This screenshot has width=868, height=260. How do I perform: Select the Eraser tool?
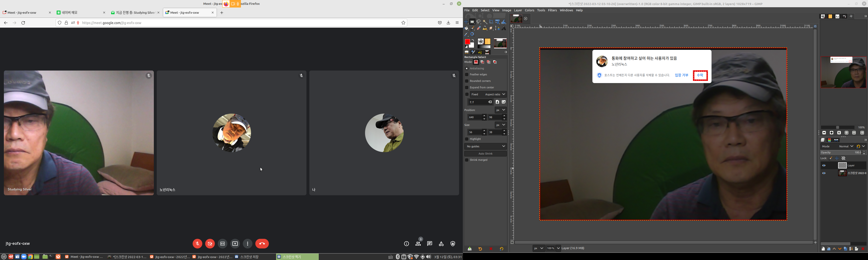[479, 28]
